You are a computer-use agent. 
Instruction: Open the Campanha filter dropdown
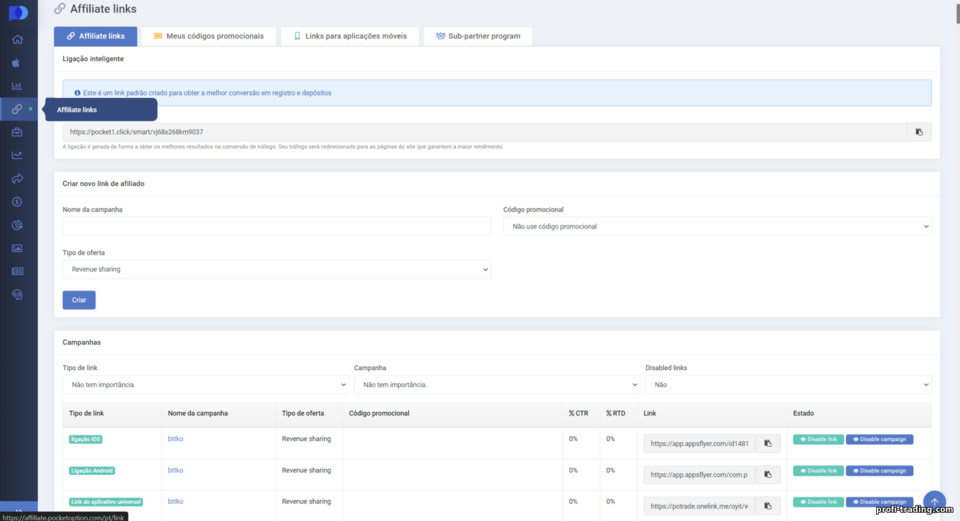(497, 384)
